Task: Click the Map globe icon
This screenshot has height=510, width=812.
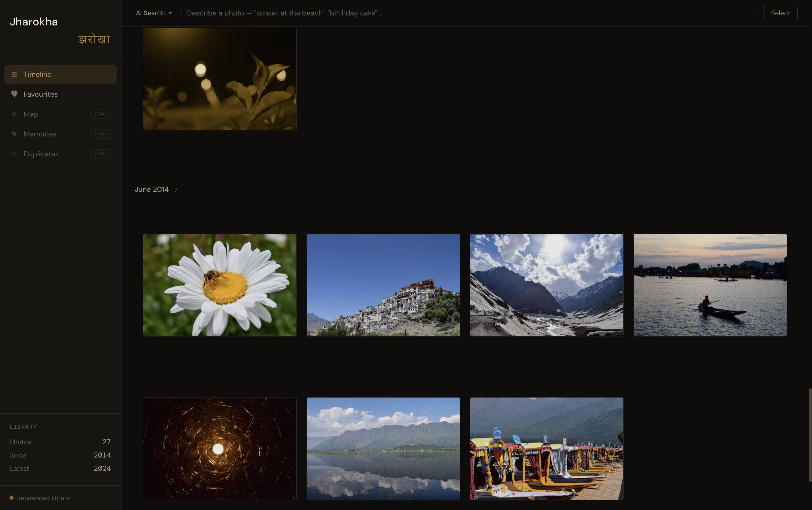Action: (x=14, y=114)
